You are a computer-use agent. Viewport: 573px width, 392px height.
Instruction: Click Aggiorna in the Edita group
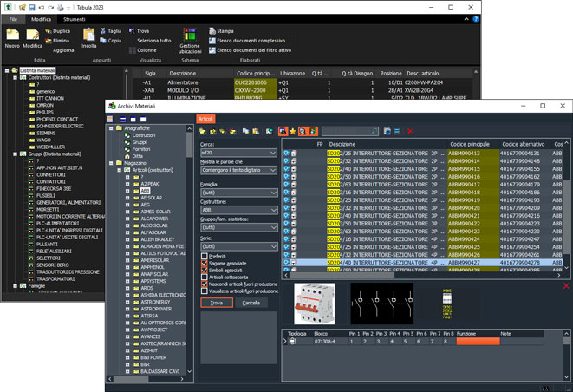(63, 50)
